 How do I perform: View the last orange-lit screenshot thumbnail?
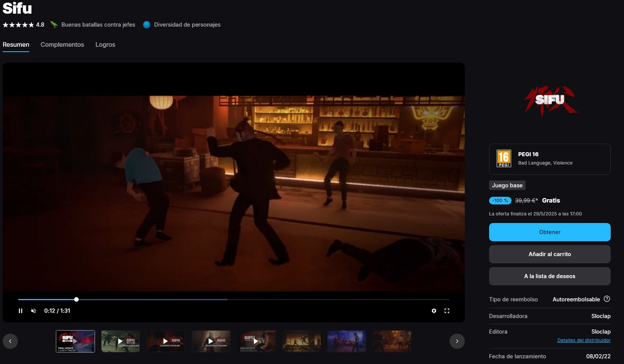click(392, 341)
